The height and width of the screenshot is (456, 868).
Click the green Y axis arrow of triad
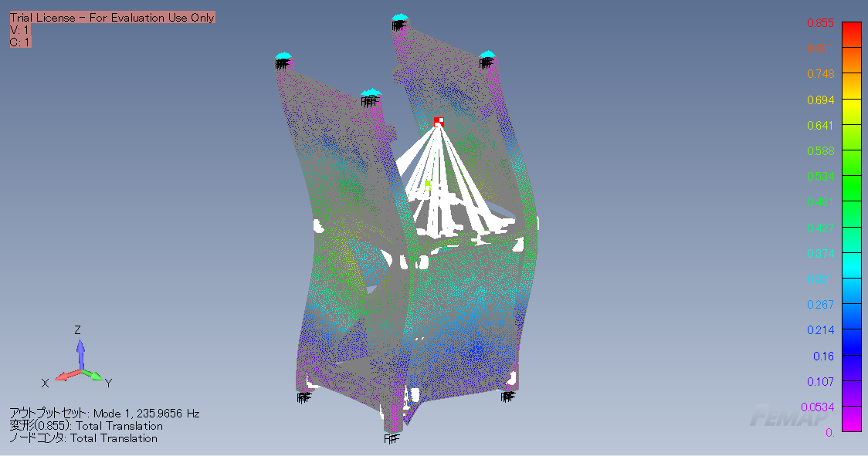click(93, 376)
